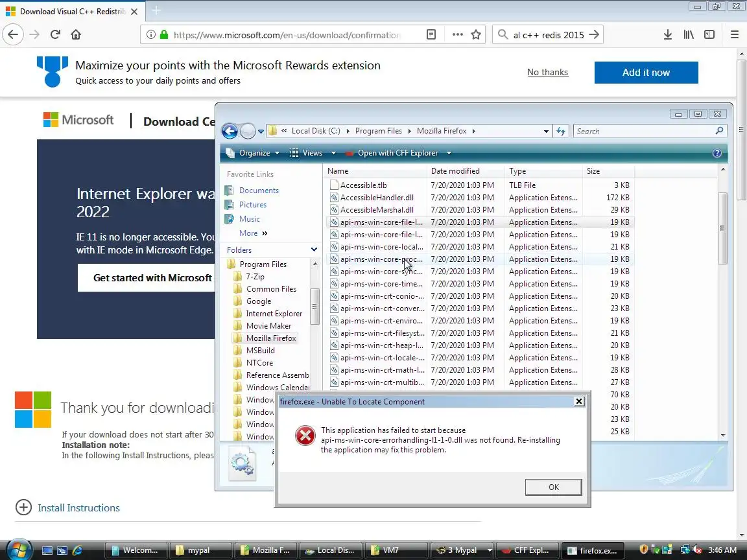Image resolution: width=747 pixels, height=560 pixels.
Task: Click the muted volume tray icon
Action: point(696,550)
